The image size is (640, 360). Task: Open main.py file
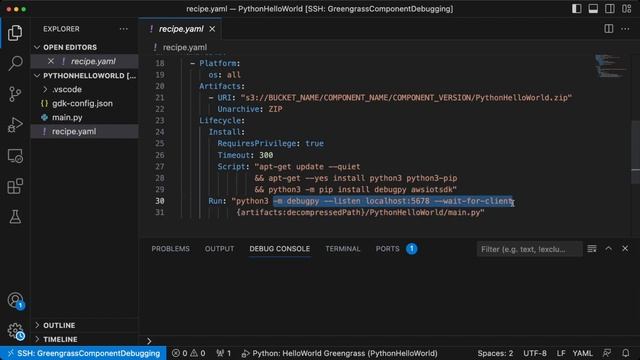pyautogui.click(x=84, y=118)
